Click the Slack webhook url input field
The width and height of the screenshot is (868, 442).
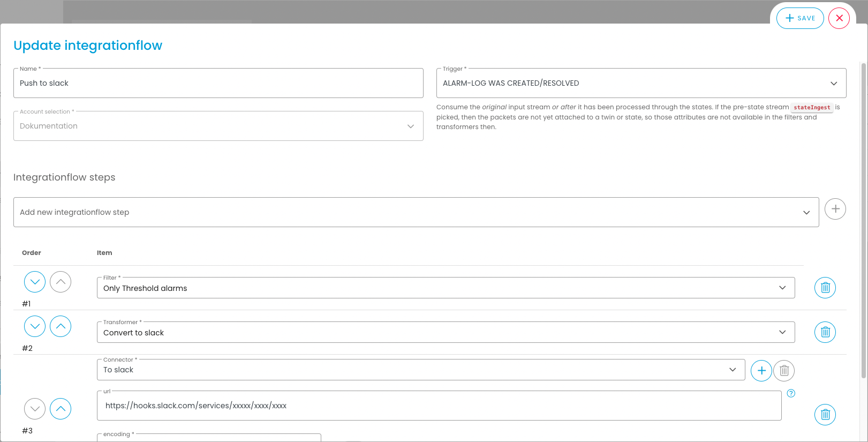439,406
